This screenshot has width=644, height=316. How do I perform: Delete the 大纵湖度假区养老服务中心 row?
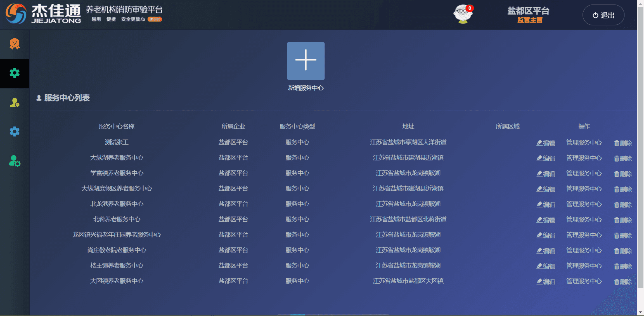coord(623,189)
